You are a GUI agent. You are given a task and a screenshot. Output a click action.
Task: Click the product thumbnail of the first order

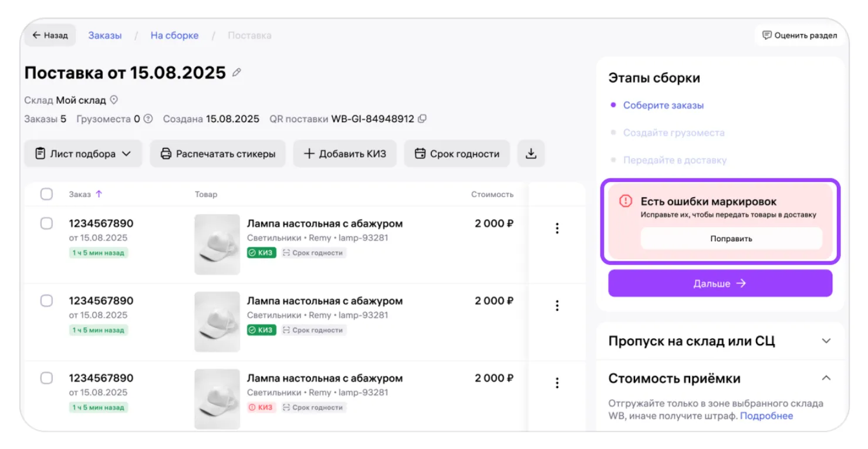pos(217,244)
